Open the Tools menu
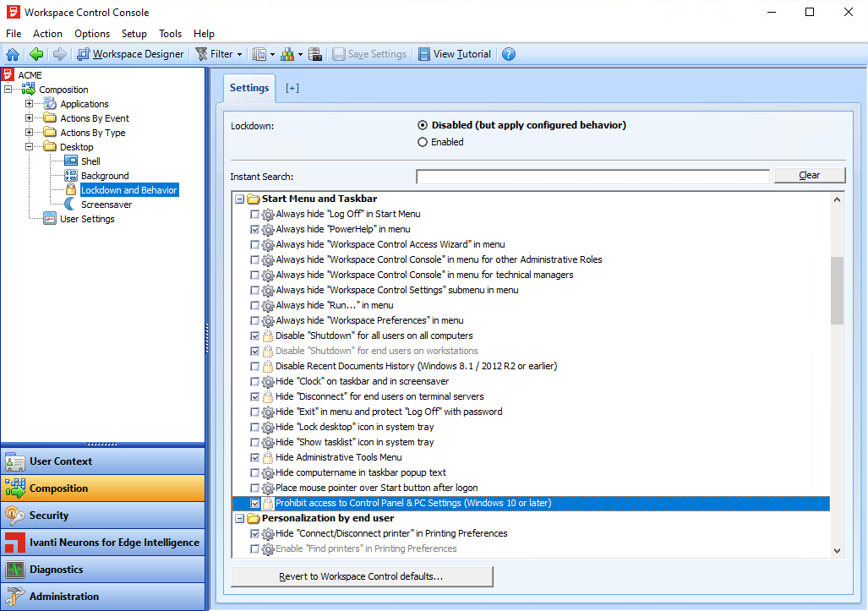 171,34
